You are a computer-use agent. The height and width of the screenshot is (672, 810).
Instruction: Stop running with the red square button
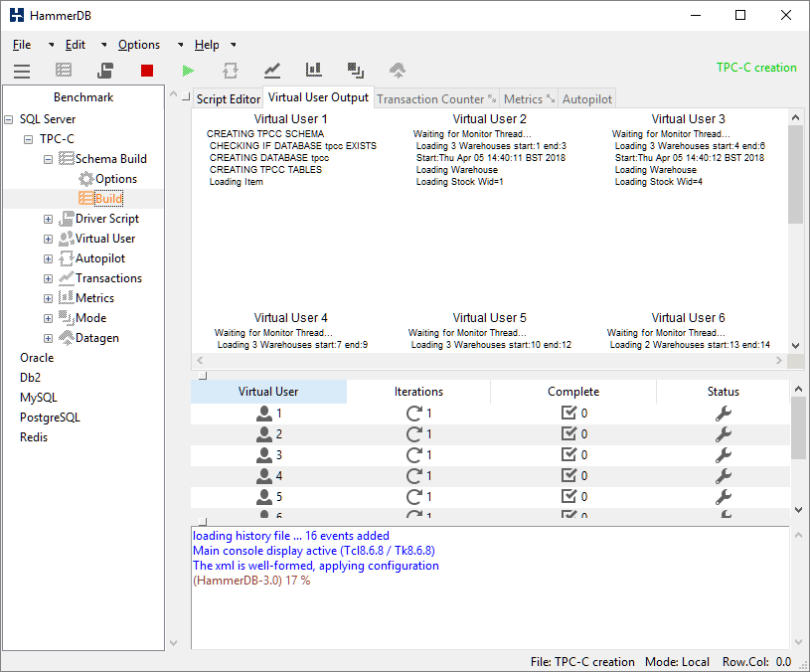tap(147, 71)
